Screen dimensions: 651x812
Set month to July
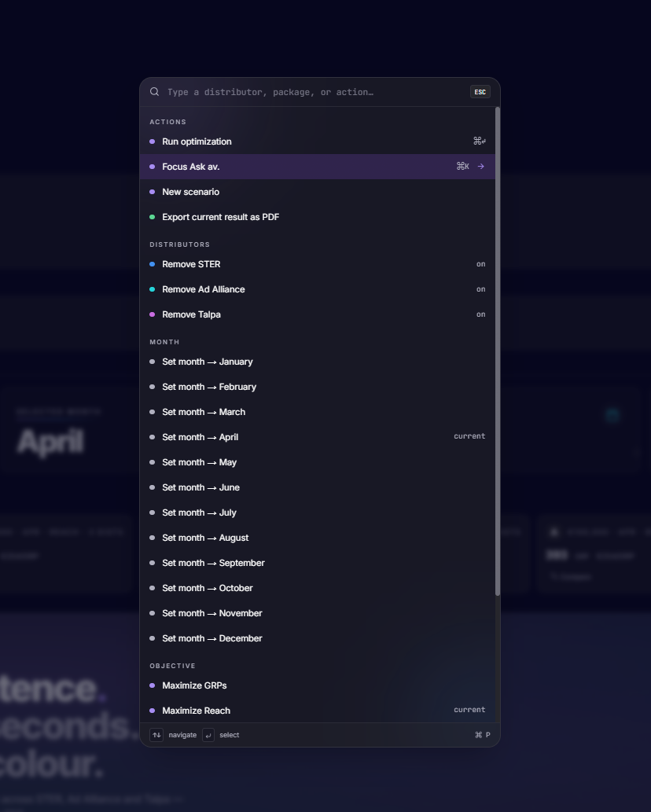click(318, 513)
